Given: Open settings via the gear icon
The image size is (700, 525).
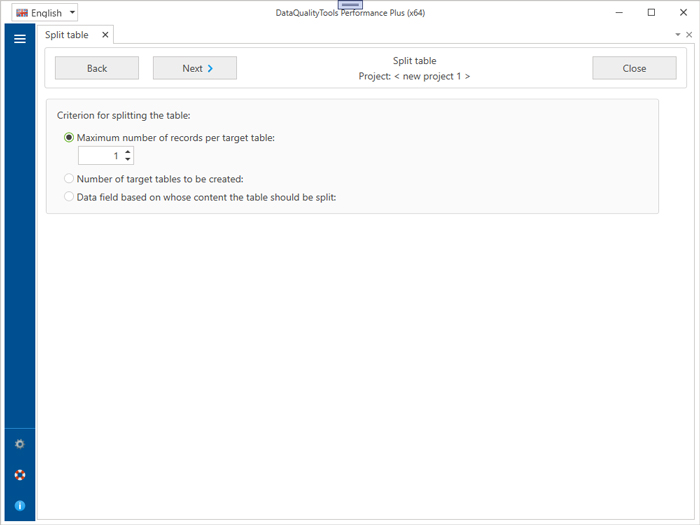Looking at the screenshot, I should [19, 444].
